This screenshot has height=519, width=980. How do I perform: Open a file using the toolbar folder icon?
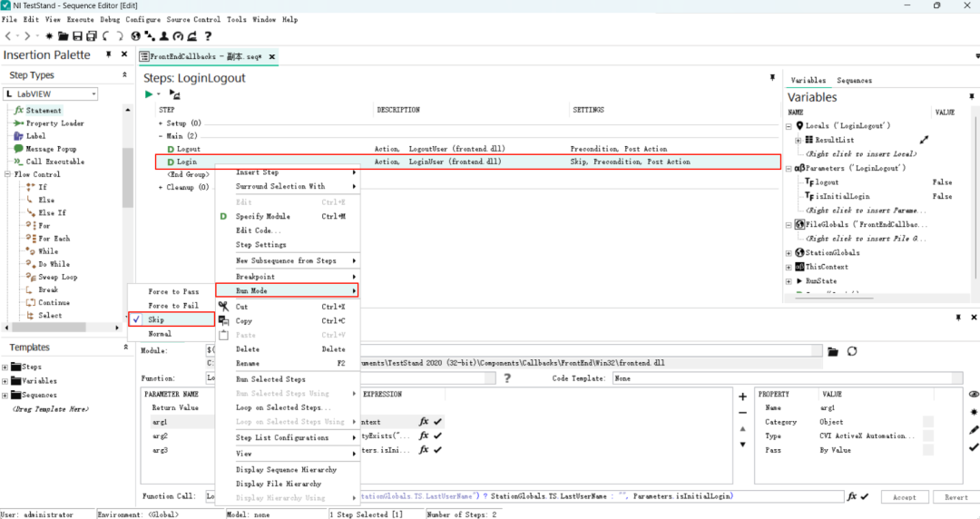[64, 36]
